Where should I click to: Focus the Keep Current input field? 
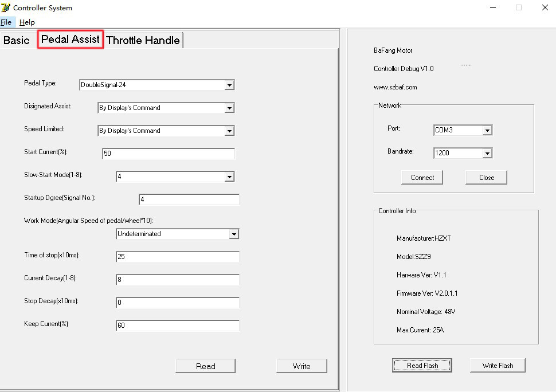coord(177,326)
